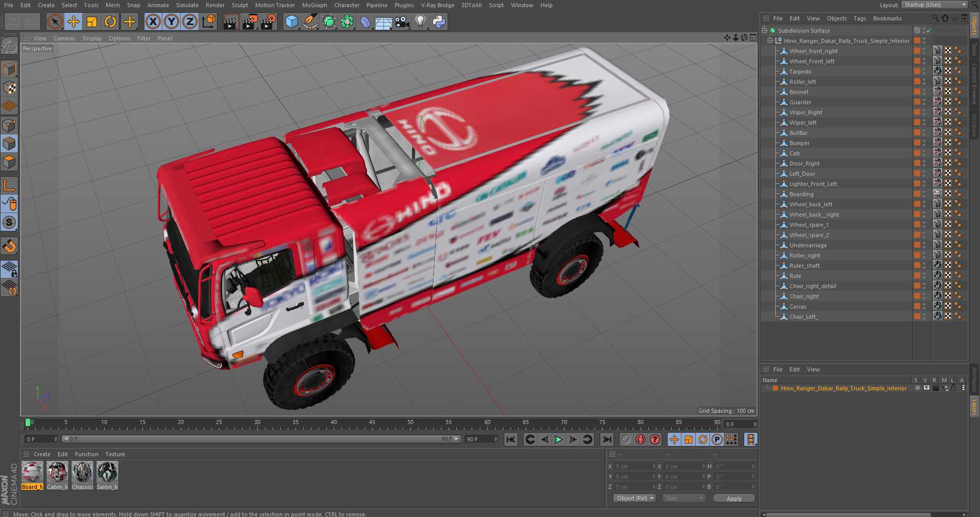This screenshot has height=517, width=980.
Task: Toggle Y axis lock
Action: 171,21
